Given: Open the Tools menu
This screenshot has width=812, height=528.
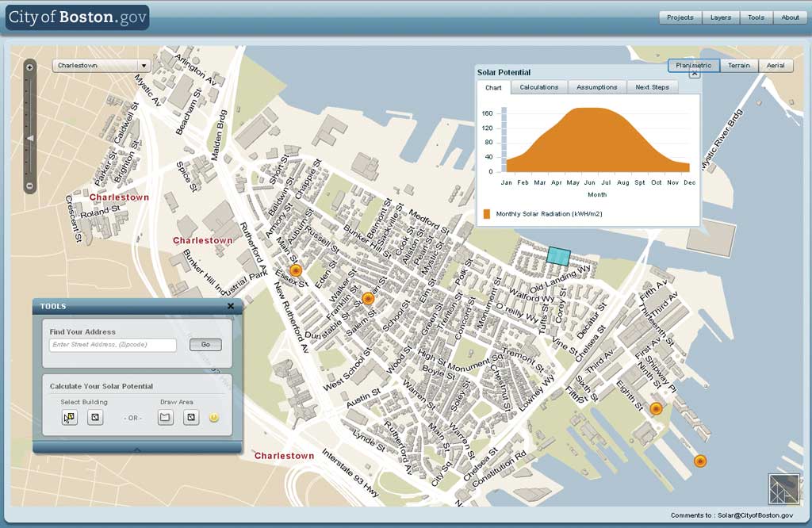Looking at the screenshot, I should point(756,17).
